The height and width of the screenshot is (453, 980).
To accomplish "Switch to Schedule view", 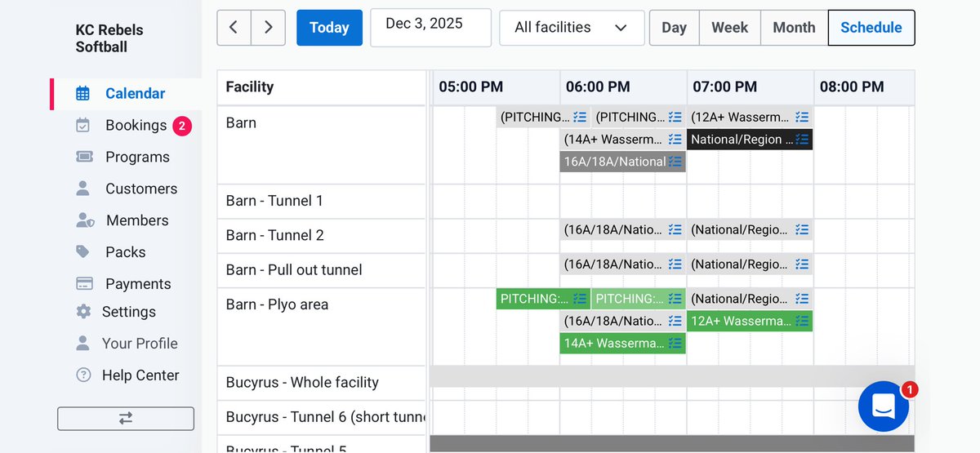I will (871, 28).
